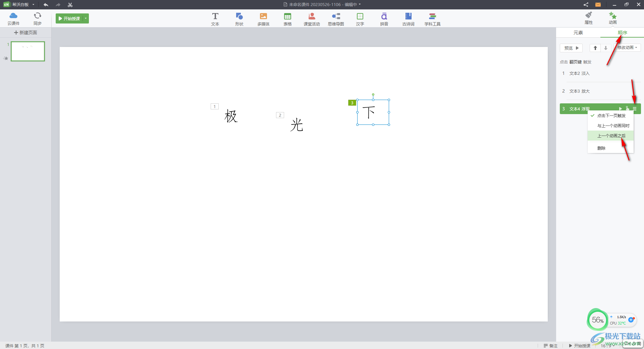Click the hand trigger icon on 文本4 row
This screenshot has width=644, height=349.
tap(627, 108)
